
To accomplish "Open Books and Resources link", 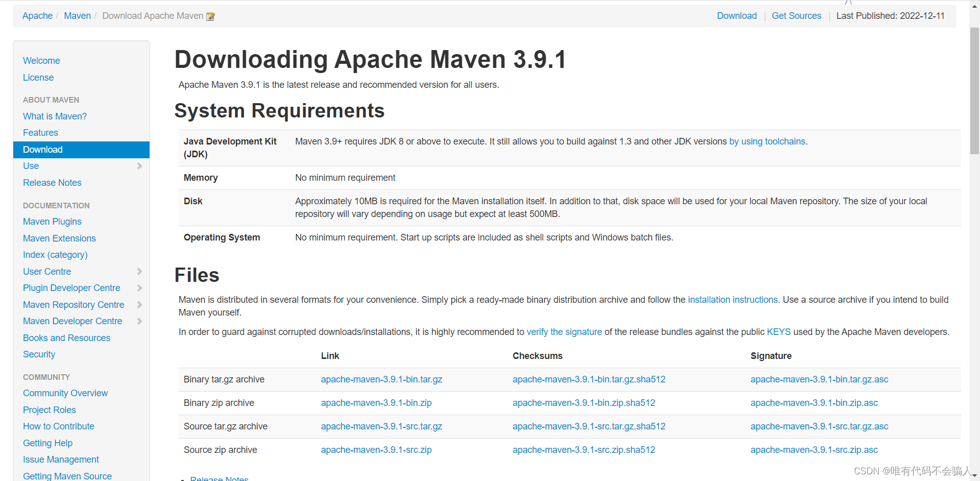I will click(x=66, y=338).
